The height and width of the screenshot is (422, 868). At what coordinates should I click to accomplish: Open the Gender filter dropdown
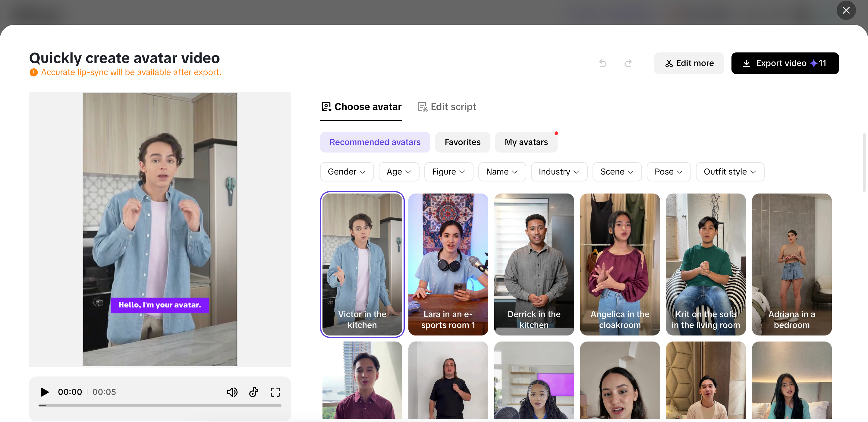coord(347,172)
